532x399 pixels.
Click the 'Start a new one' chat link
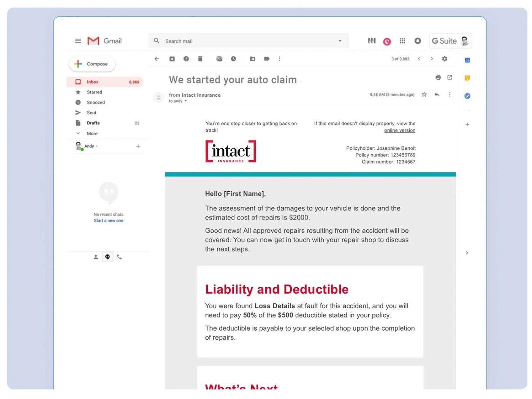click(109, 221)
